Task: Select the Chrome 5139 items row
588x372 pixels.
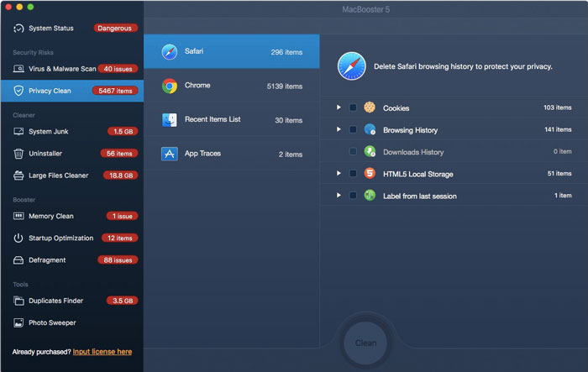Action: [x=232, y=86]
